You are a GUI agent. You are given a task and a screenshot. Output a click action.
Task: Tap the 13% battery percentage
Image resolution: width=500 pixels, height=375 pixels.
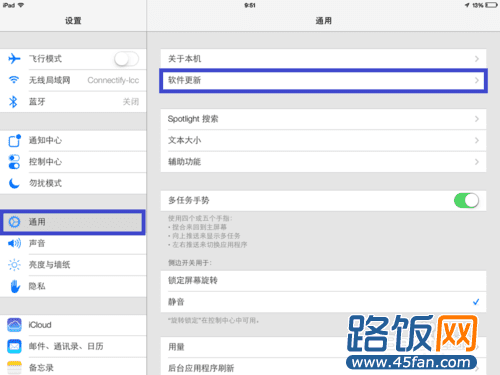click(478, 5)
